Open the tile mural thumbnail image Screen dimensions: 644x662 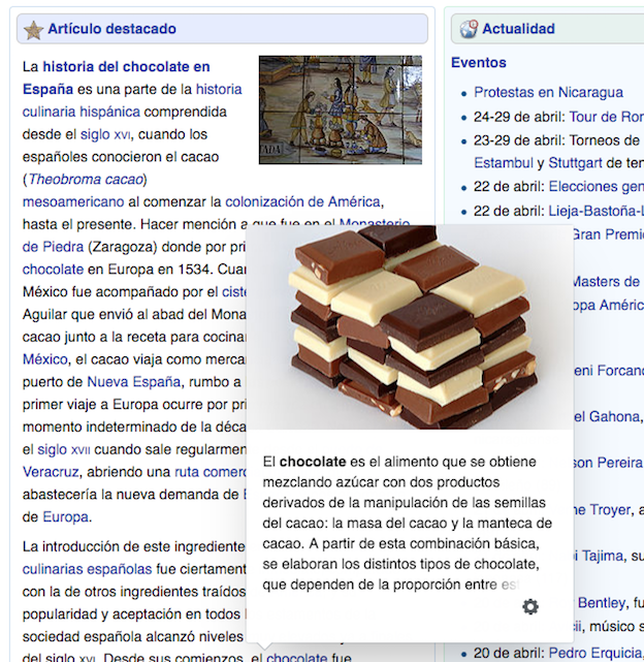[x=340, y=110]
